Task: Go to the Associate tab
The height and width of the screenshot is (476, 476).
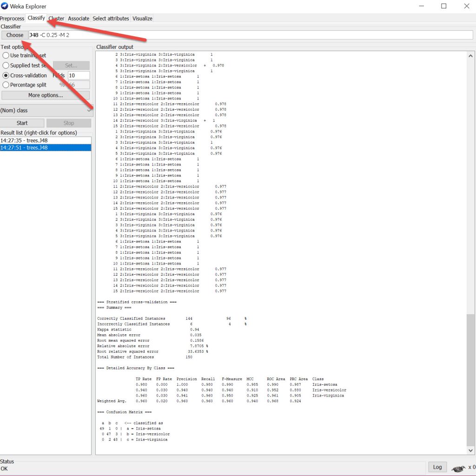Action: pos(79,19)
